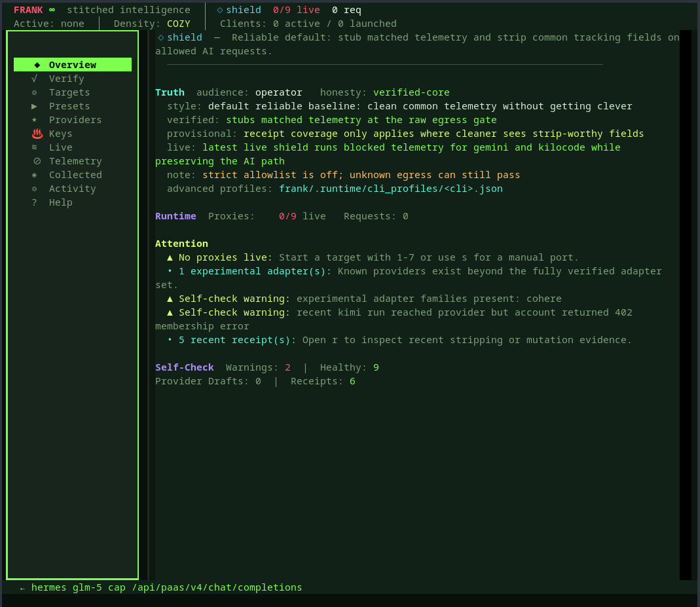Click the play triangle icon beside Presets
Screen dimensions: 700x607
34,106
